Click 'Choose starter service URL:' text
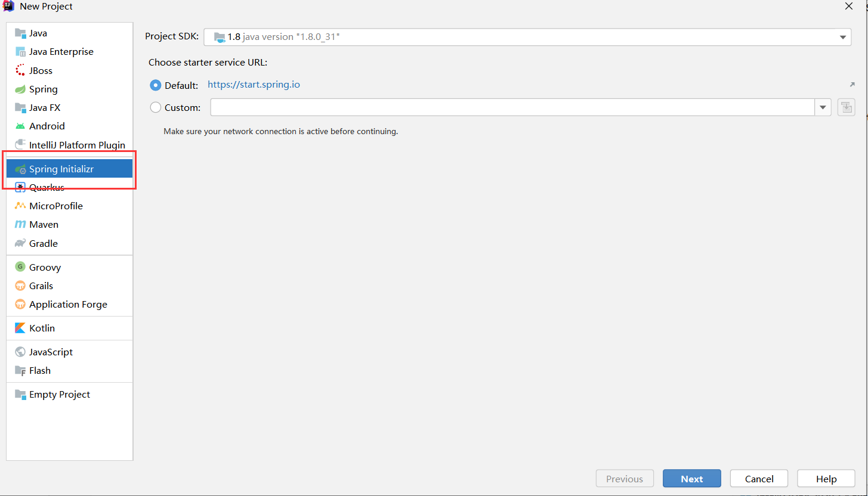 tap(208, 62)
